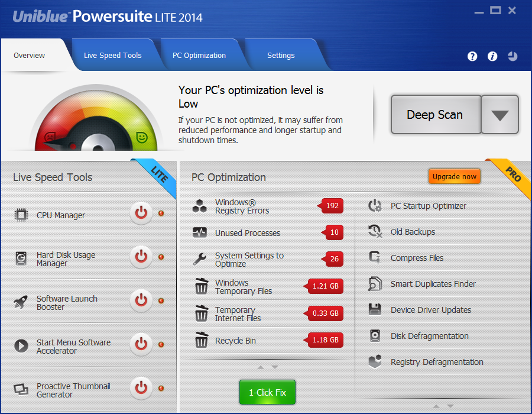Click the PC Startup Optimizer power-gear icon
The image size is (532, 414).
tap(375, 206)
